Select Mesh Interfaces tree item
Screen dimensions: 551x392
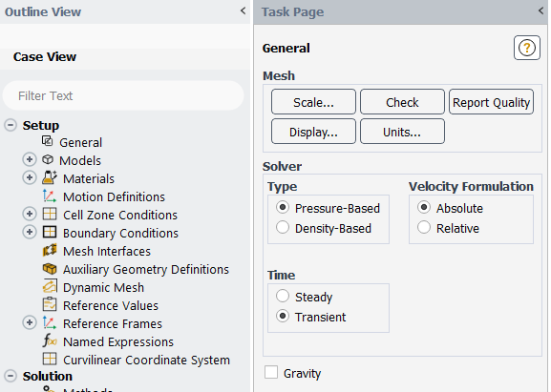(x=107, y=251)
